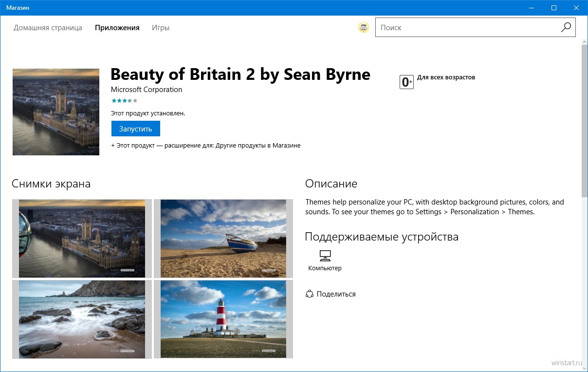Switch to the Приложения tab

coord(117,28)
